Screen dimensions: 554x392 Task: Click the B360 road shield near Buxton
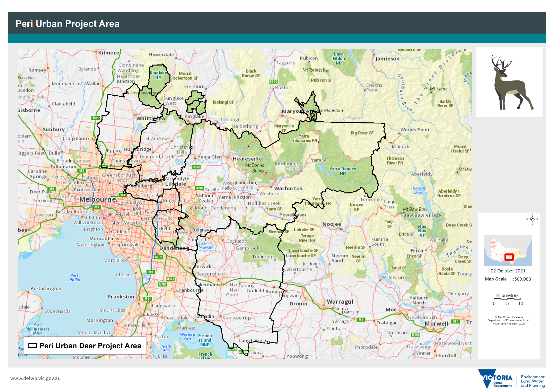tap(273, 81)
